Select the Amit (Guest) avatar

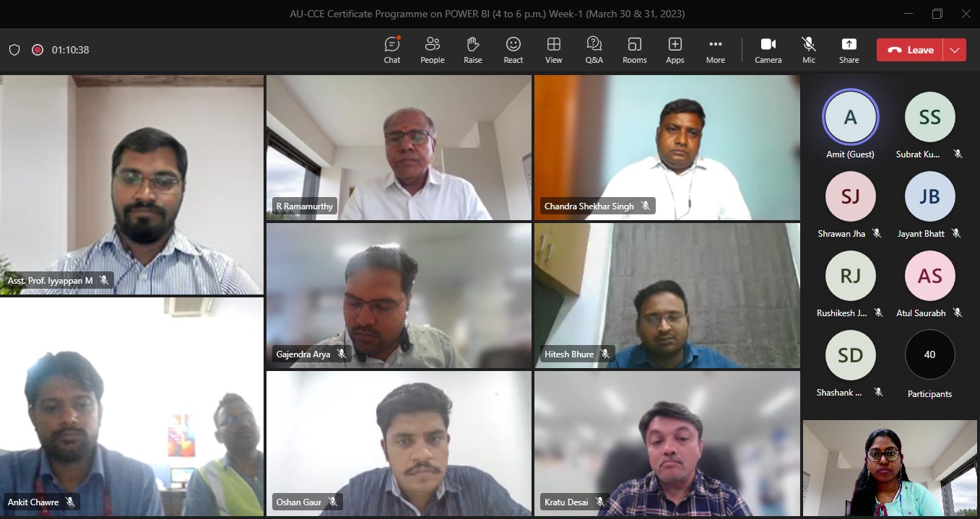coord(851,117)
